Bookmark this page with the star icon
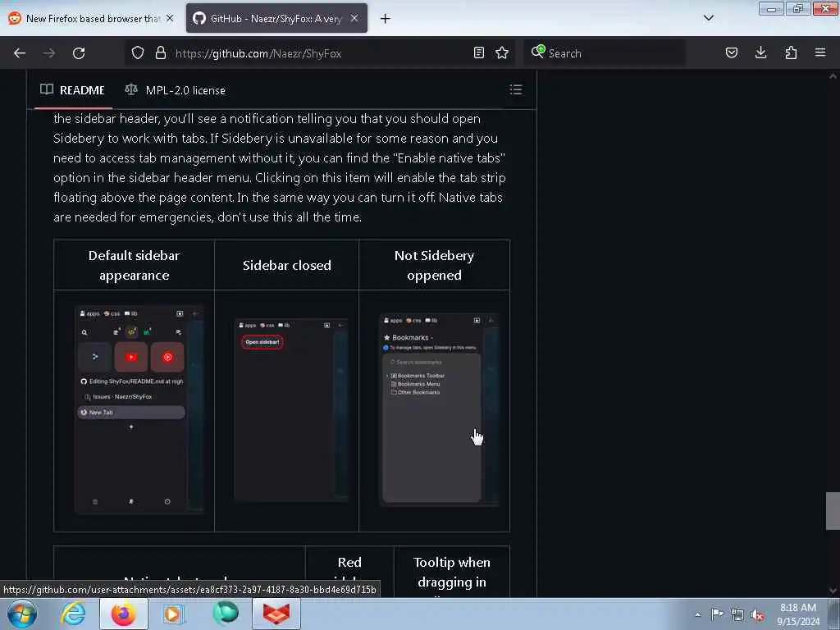This screenshot has height=630, width=840. point(502,53)
